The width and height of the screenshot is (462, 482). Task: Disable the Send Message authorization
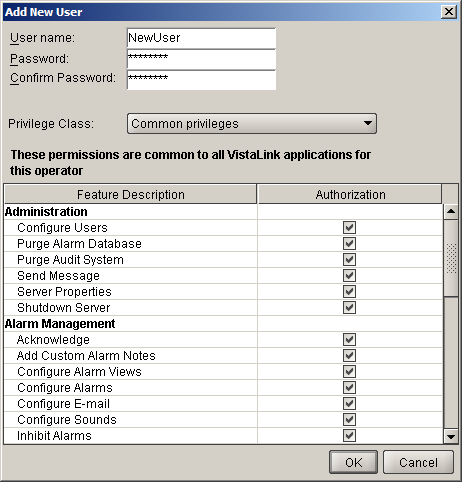pyautogui.click(x=349, y=276)
